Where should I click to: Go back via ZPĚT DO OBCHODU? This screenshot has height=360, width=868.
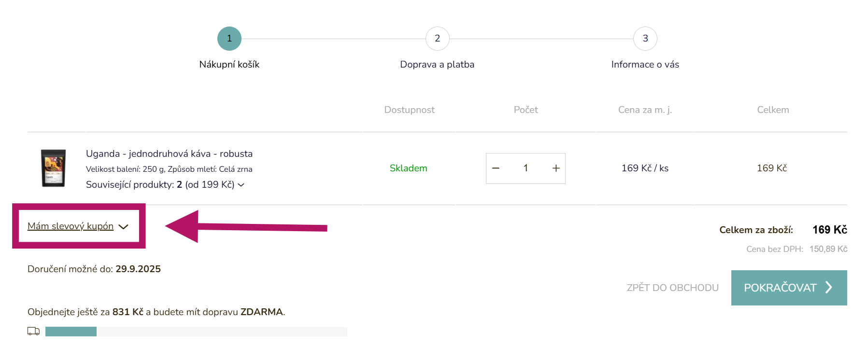[x=672, y=288]
